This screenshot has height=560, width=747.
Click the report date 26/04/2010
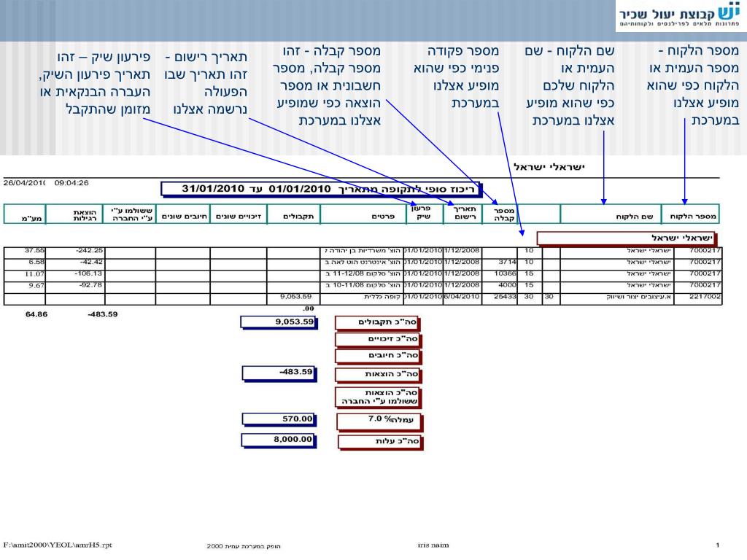24,183
